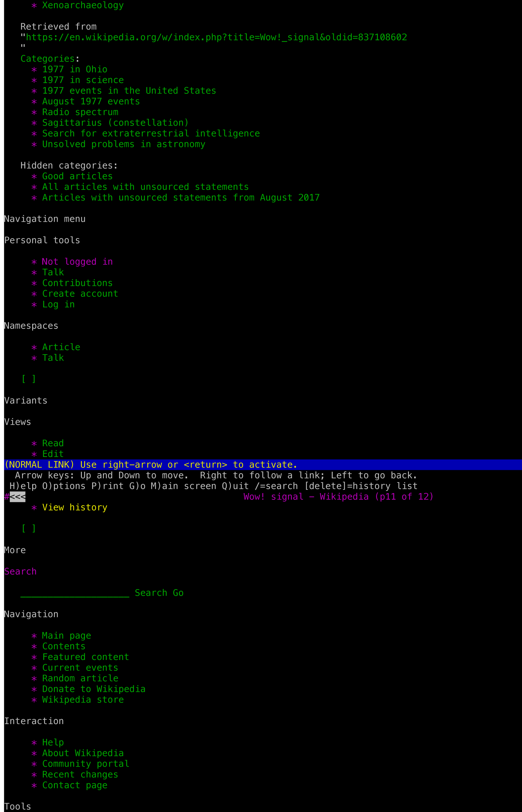Open the Talk link under Namespaces
This screenshot has width=522, height=812.
click(53, 358)
